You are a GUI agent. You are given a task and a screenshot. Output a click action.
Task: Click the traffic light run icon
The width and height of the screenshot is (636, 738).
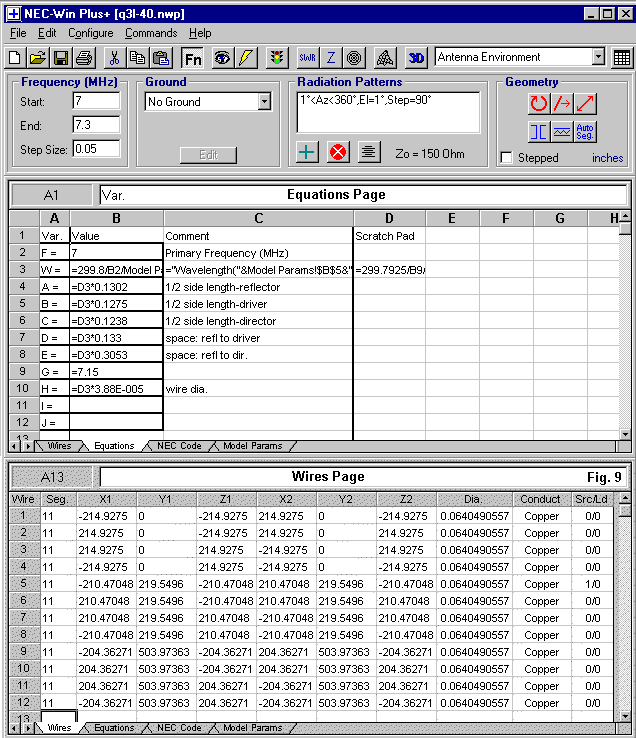tap(277, 58)
